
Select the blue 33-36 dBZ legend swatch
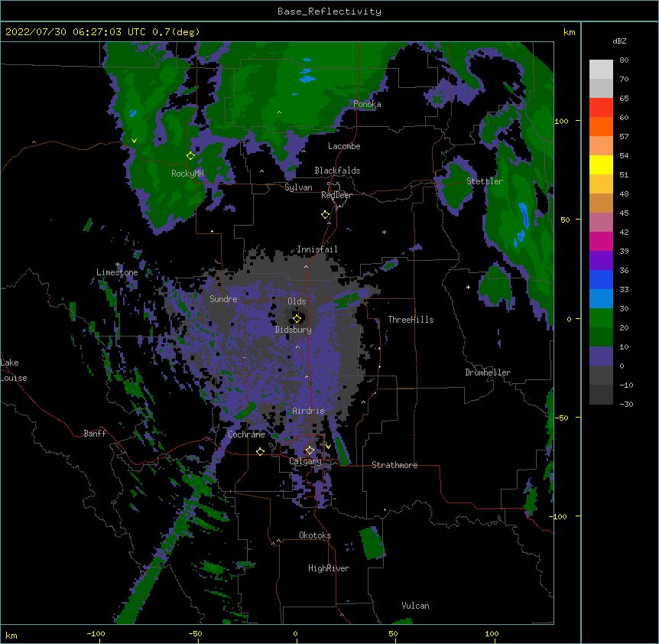click(601, 279)
